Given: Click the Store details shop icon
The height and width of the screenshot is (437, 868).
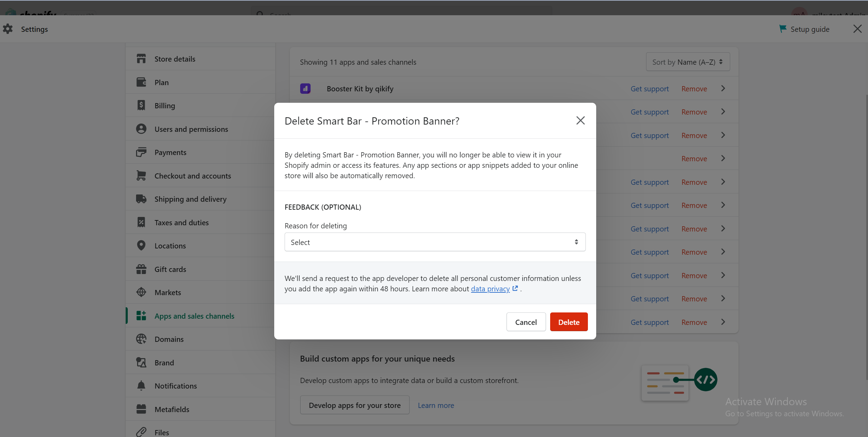Looking at the screenshot, I should (x=141, y=59).
